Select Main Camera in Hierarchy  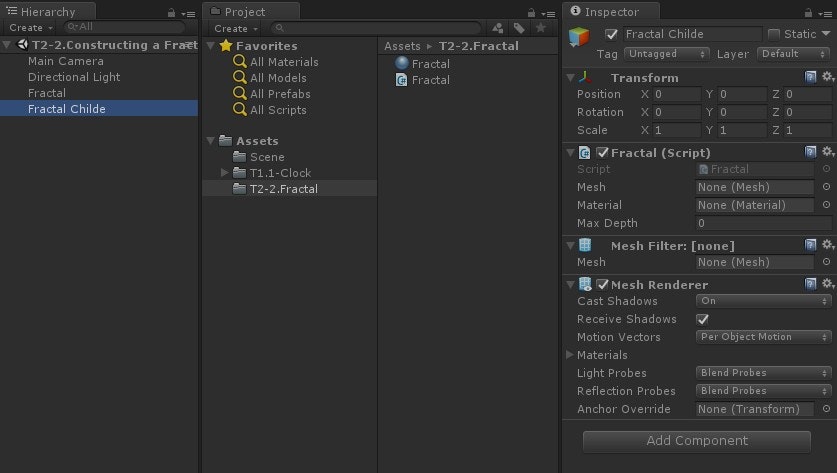66,61
